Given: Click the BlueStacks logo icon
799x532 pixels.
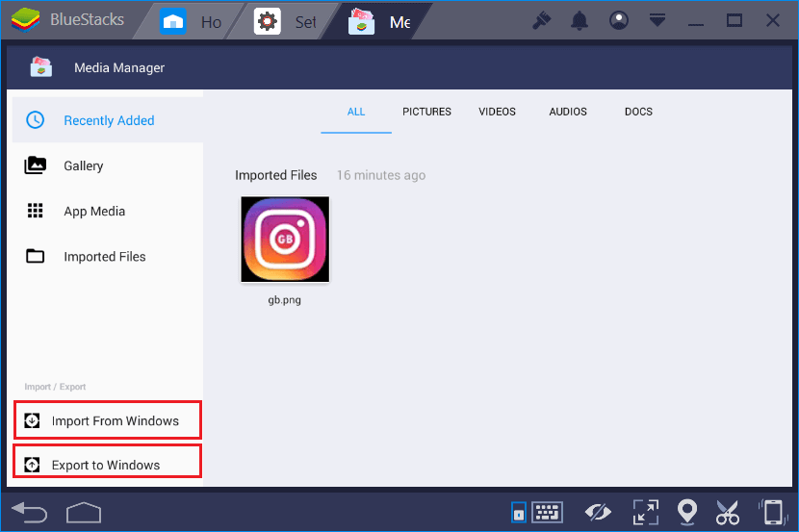Looking at the screenshot, I should click(x=25, y=20).
